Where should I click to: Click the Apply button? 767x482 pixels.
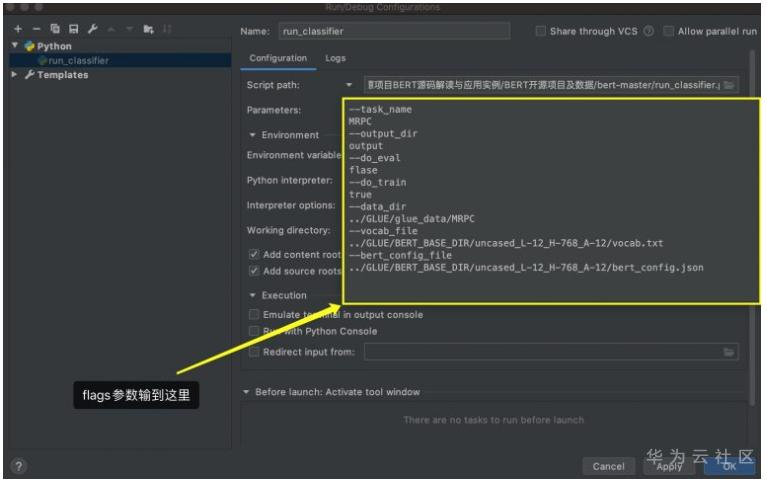669,466
